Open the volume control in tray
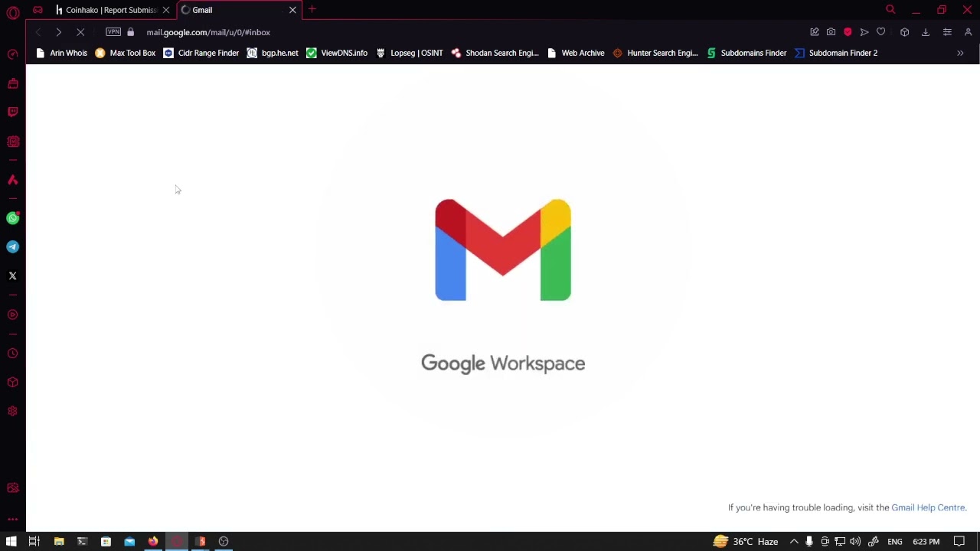980x551 pixels. (855, 541)
